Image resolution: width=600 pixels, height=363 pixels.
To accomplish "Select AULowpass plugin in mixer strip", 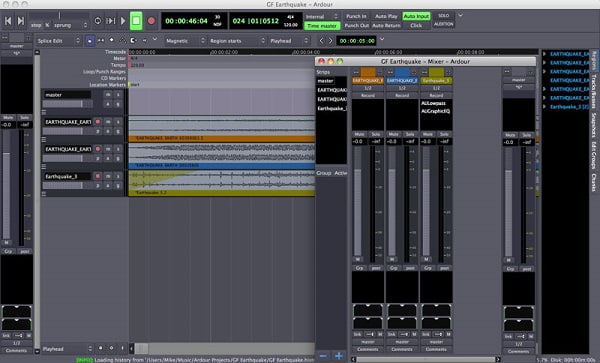I will point(433,103).
